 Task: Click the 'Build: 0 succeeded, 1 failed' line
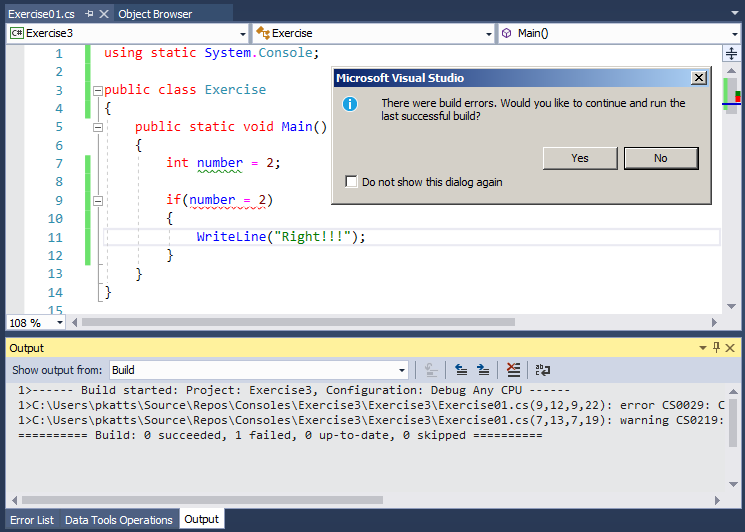coord(280,436)
